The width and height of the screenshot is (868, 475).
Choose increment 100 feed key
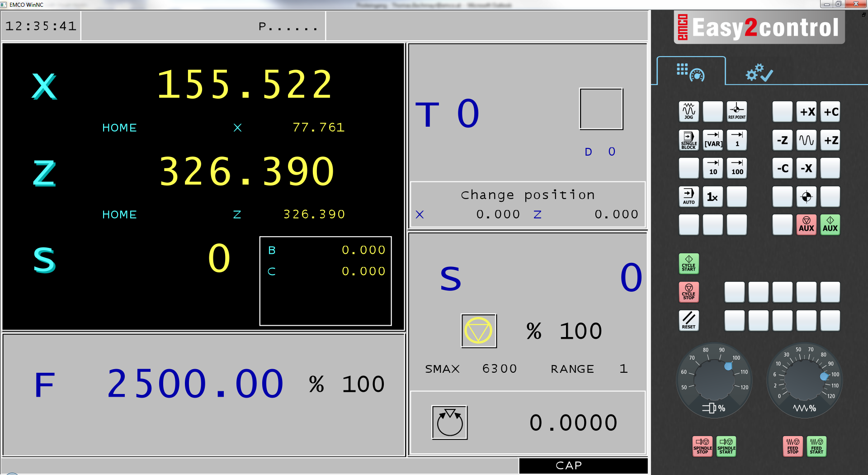(737, 168)
